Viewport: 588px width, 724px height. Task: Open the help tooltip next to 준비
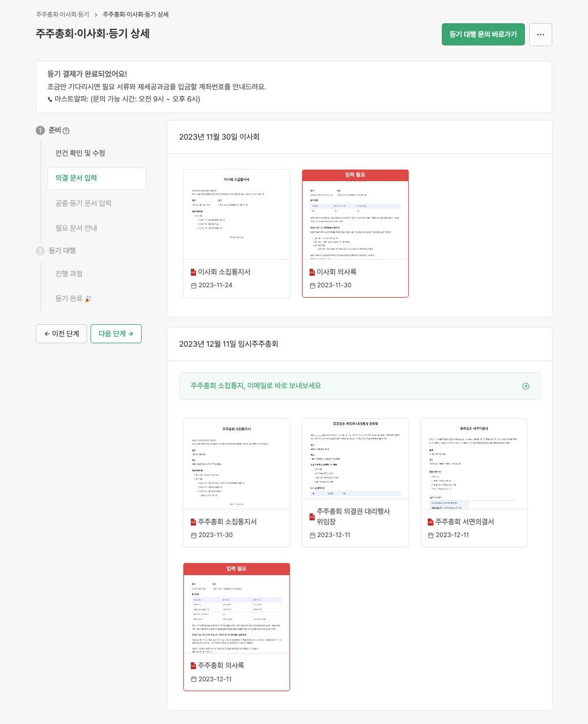(x=66, y=130)
